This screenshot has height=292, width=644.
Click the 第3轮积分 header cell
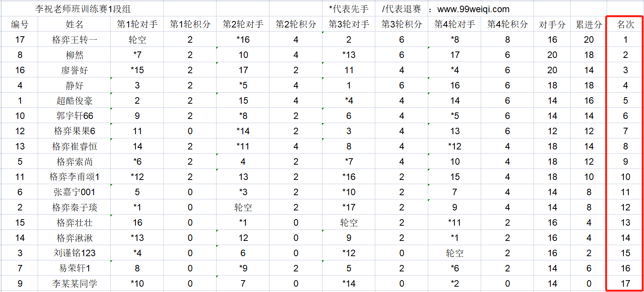click(402, 24)
